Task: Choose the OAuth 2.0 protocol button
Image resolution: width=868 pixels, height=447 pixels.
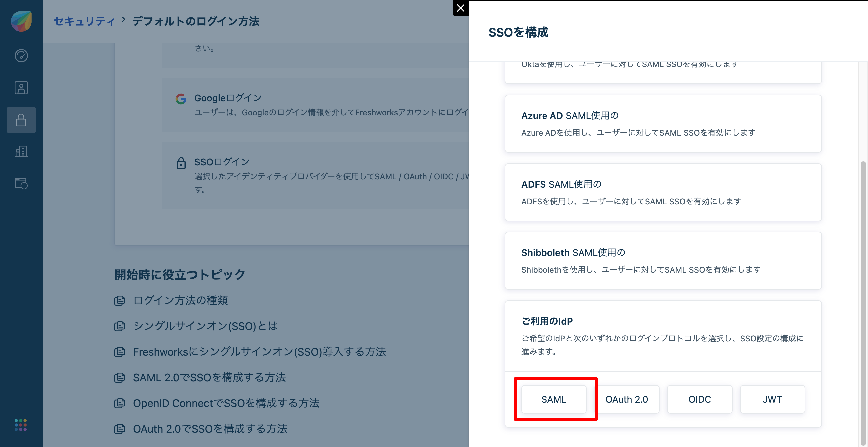Action: click(x=627, y=399)
